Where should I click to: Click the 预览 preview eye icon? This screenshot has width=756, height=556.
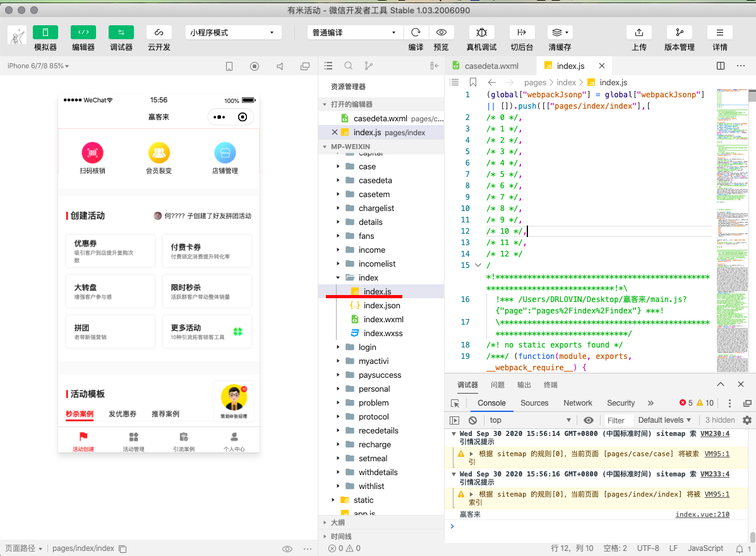pyautogui.click(x=441, y=32)
